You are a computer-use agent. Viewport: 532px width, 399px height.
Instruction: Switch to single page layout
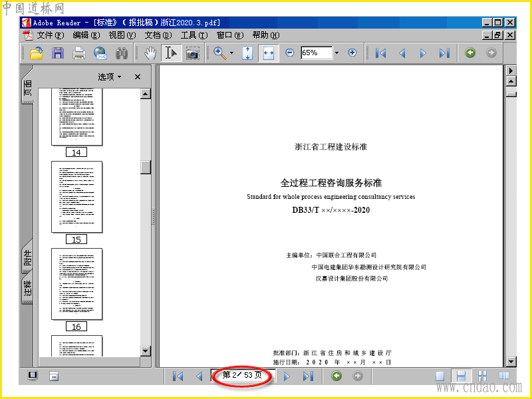[440, 376]
